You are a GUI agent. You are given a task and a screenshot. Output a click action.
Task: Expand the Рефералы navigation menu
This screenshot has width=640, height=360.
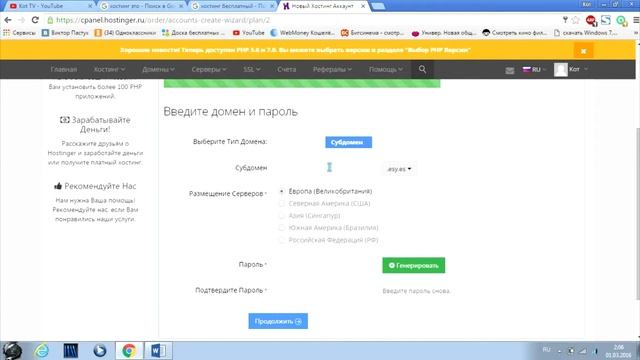tap(332, 69)
